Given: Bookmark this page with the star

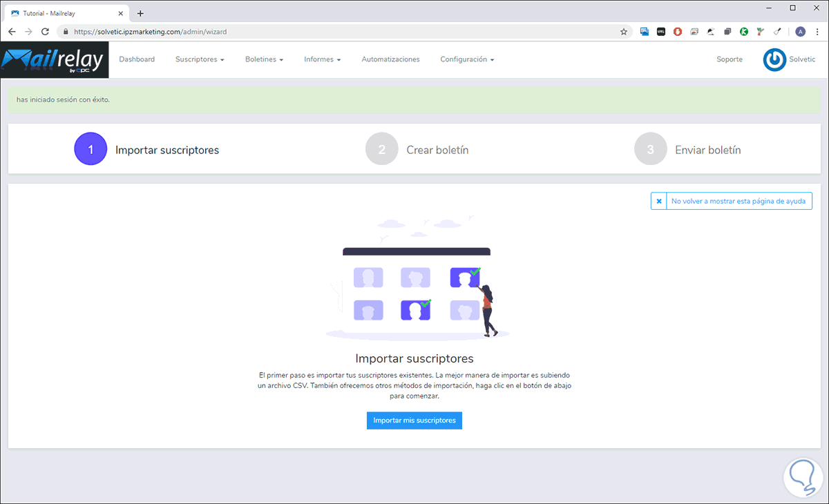Looking at the screenshot, I should tap(624, 32).
